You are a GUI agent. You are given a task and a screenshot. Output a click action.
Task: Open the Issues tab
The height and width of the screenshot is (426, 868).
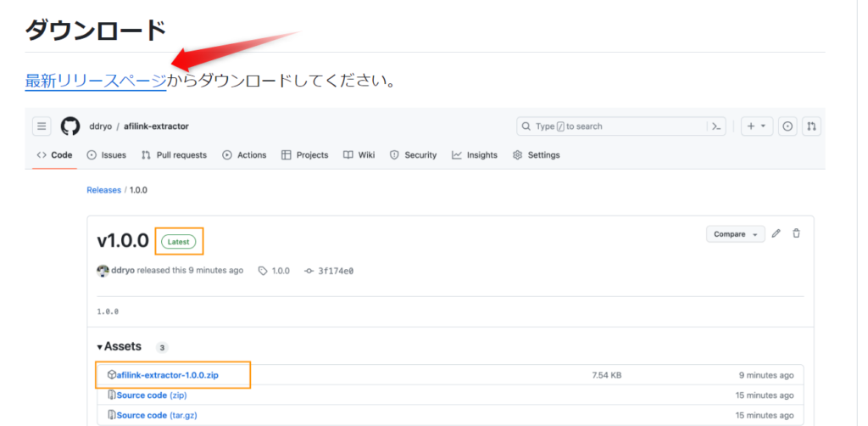pyautogui.click(x=106, y=155)
